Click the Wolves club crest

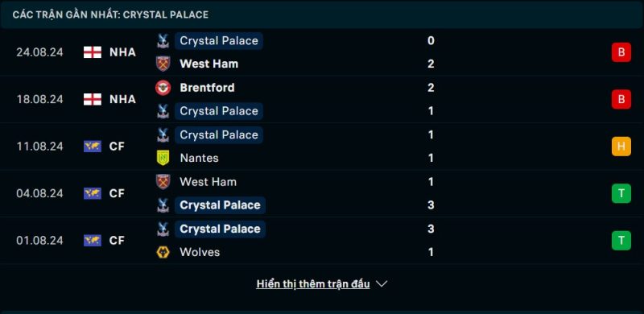point(163,252)
